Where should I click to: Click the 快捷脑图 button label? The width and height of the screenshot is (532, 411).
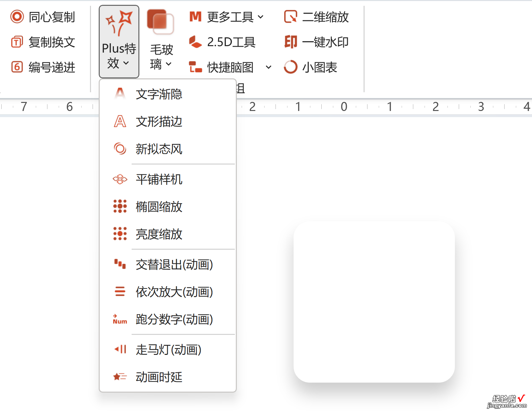230,67
